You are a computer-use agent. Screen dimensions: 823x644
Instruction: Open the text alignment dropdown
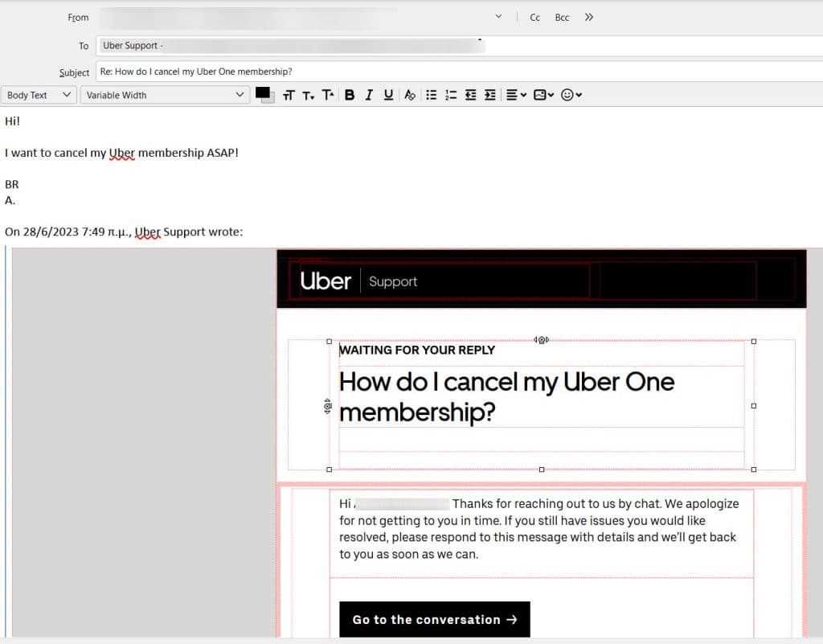516,95
